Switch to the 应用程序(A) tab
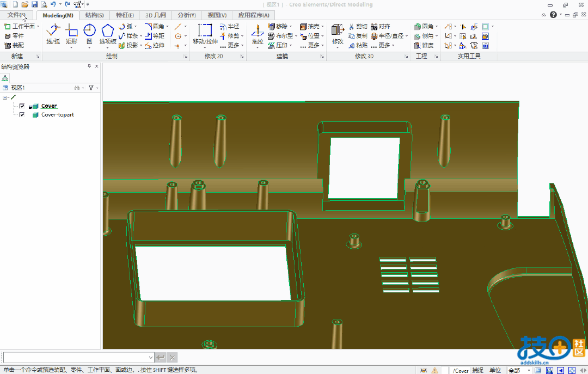588x374 pixels. click(254, 15)
